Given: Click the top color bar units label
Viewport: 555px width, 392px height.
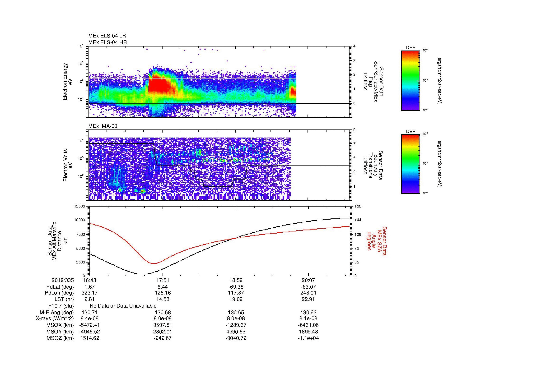Looking at the screenshot, I should point(440,81).
